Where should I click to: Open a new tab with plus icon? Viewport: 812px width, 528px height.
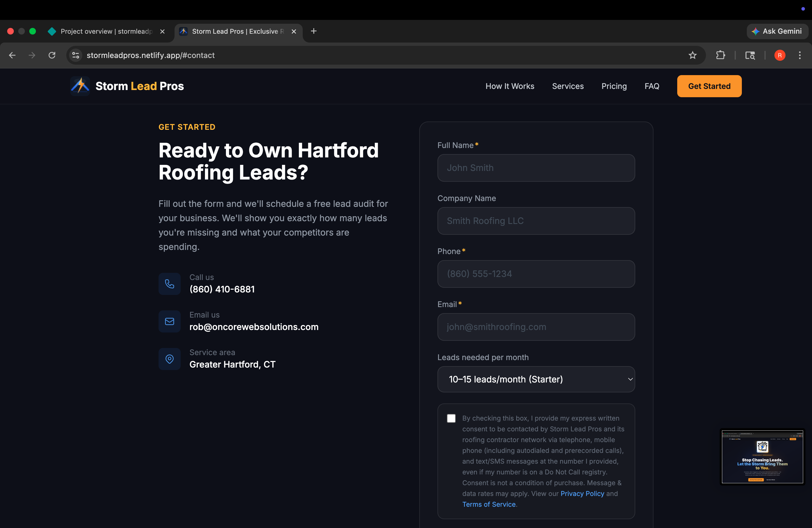(x=313, y=31)
